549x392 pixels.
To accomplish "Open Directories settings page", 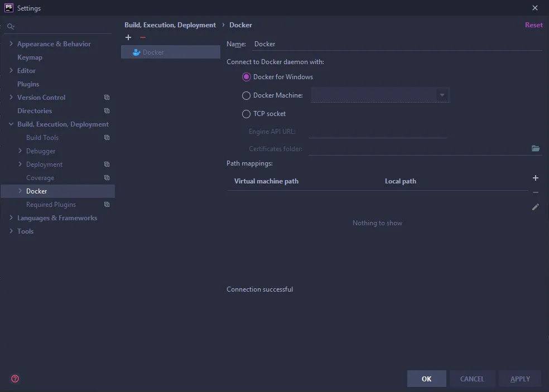I will click(x=35, y=110).
